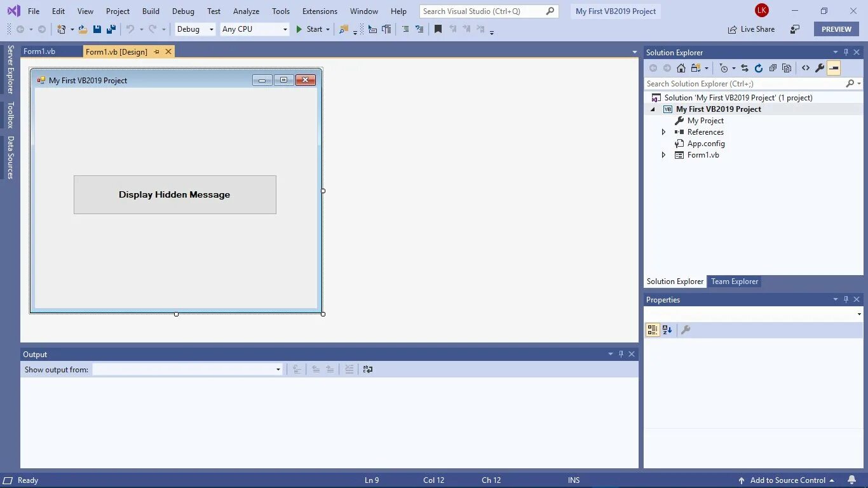Click the PREVIEW button

[836, 29]
